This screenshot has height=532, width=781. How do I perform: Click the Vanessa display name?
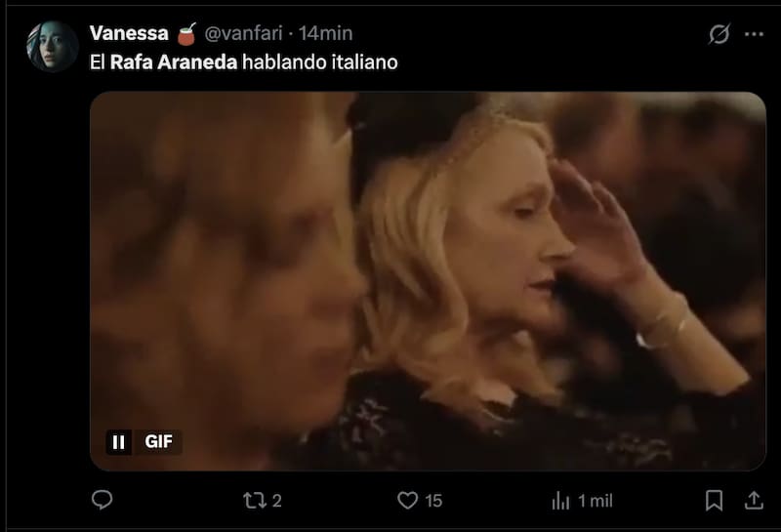(x=129, y=33)
